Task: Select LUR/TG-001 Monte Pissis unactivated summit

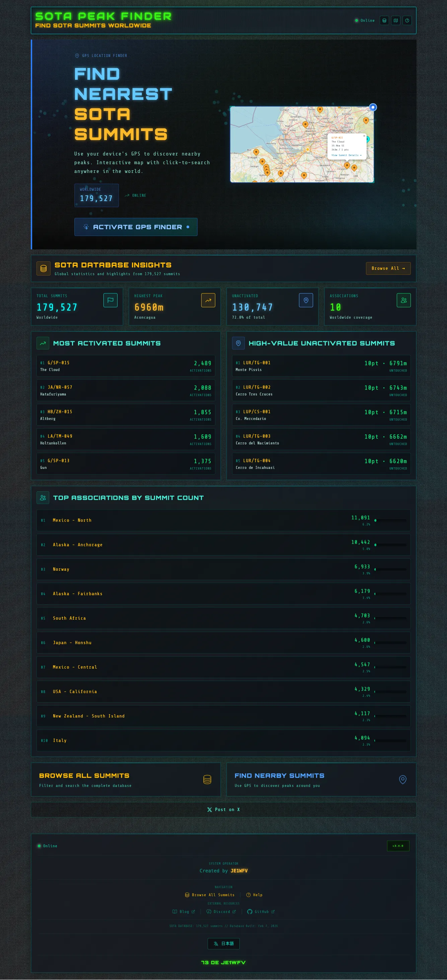Action: pyautogui.click(x=321, y=366)
